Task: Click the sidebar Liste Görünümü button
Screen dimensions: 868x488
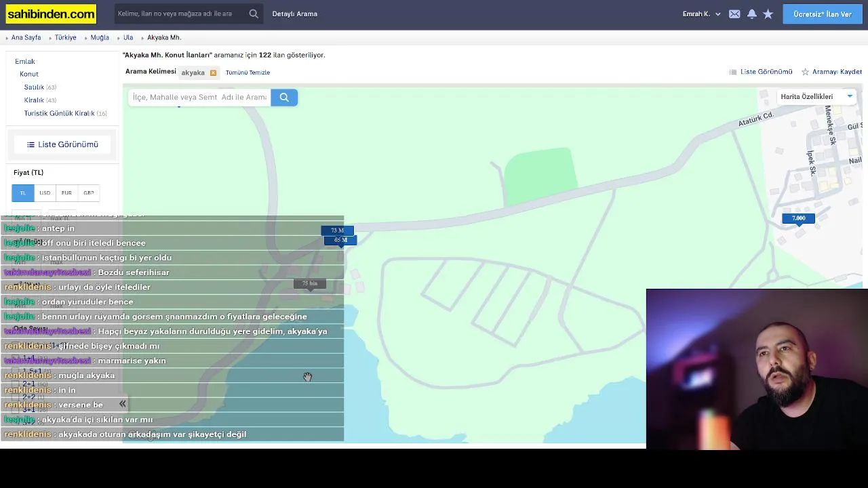Action: tap(62, 144)
